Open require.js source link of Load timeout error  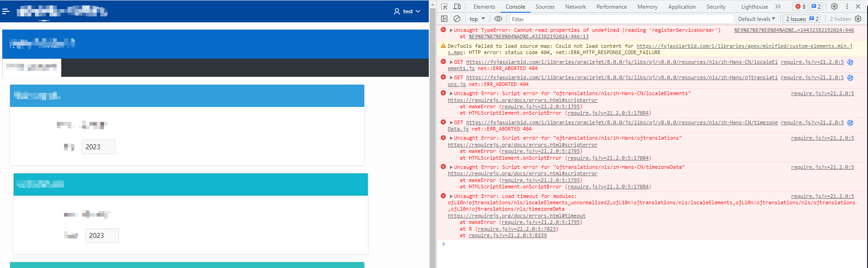pos(823,196)
